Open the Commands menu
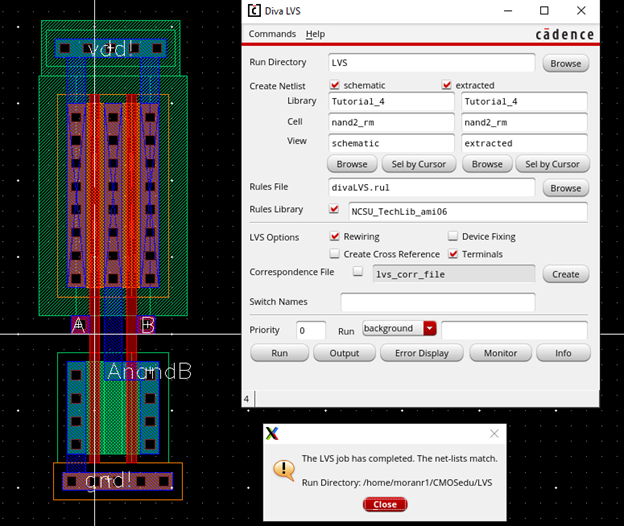624x526 pixels. tap(272, 34)
